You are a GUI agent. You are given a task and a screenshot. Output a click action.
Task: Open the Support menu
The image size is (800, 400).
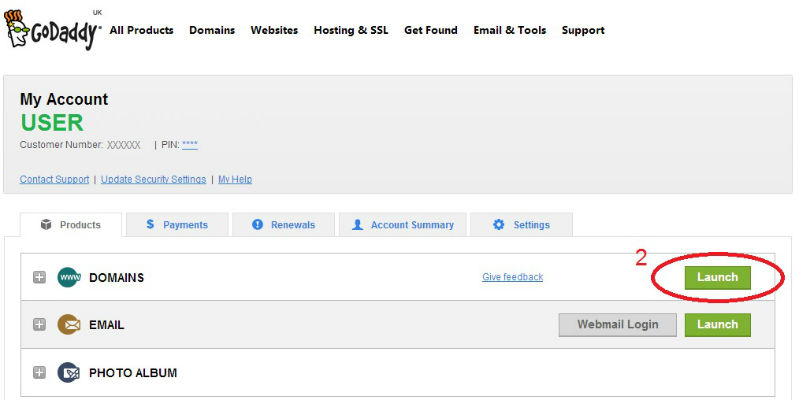583,30
